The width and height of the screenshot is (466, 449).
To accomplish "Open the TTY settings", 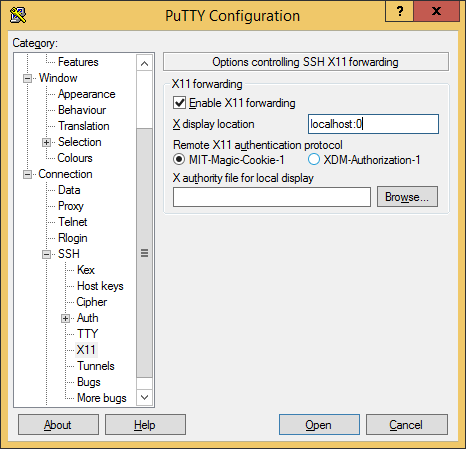I will pos(88,334).
